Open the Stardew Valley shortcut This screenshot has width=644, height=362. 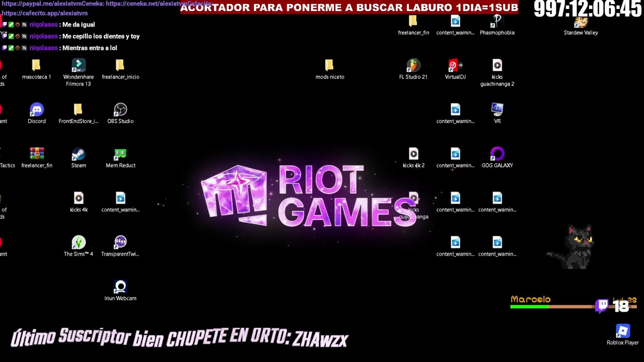[581, 26]
